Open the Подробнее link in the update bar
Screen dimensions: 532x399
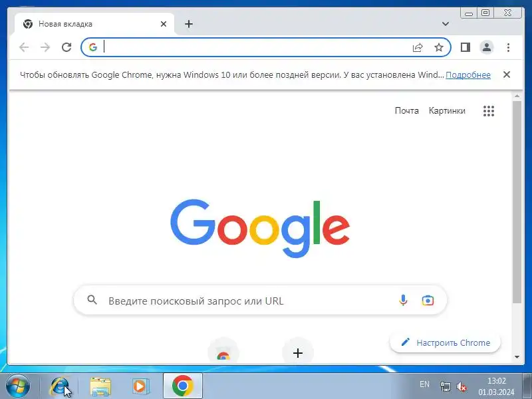(x=468, y=75)
